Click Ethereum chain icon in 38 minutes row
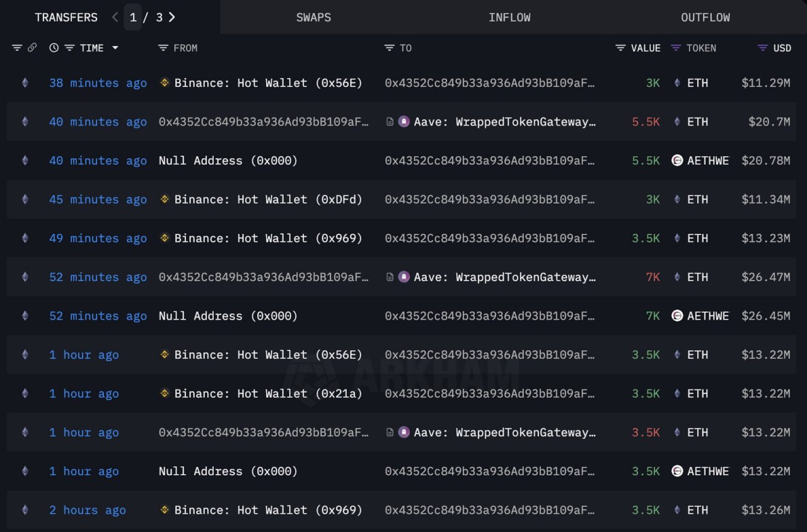 pos(25,83)
